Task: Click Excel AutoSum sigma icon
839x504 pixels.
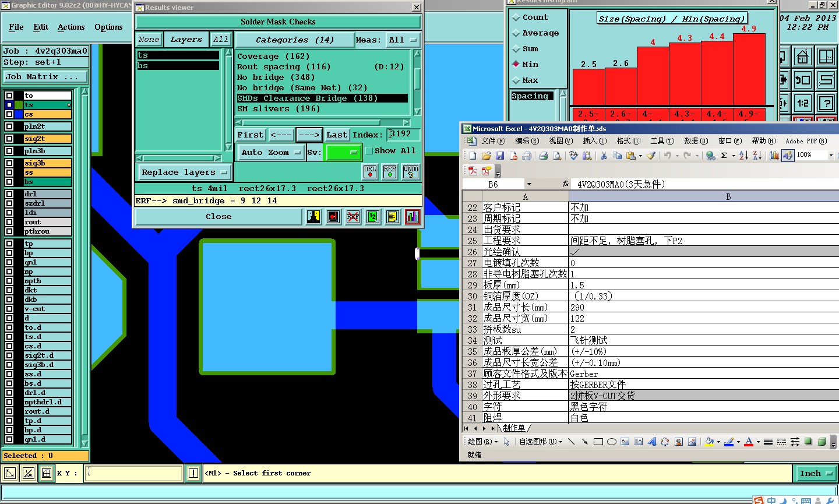Action: click(x=724, y=156)
